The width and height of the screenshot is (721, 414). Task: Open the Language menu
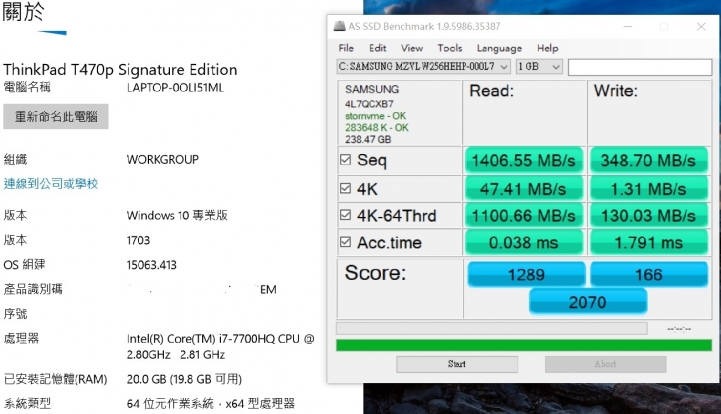tap(499, 48)
